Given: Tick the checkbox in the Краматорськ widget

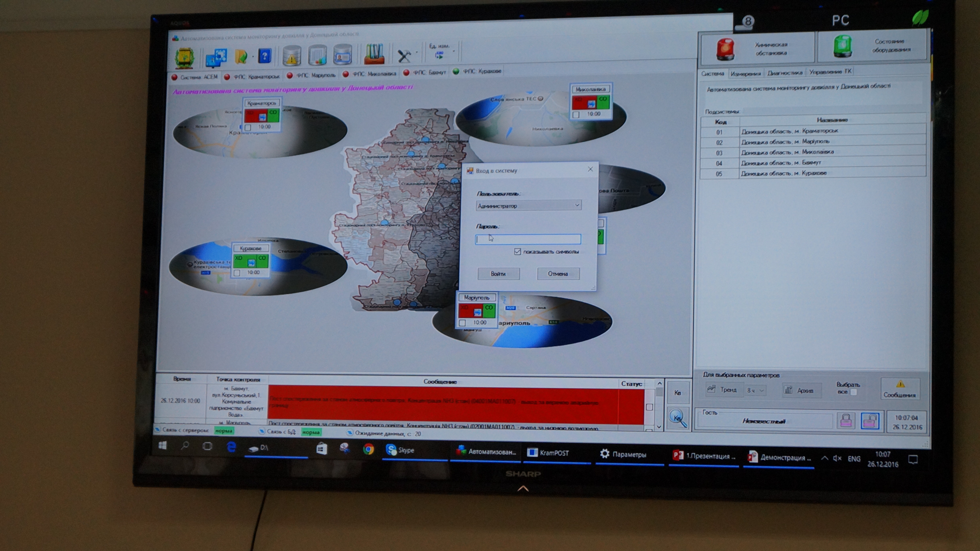Looking at the screenshot, I should coord(248,128).
